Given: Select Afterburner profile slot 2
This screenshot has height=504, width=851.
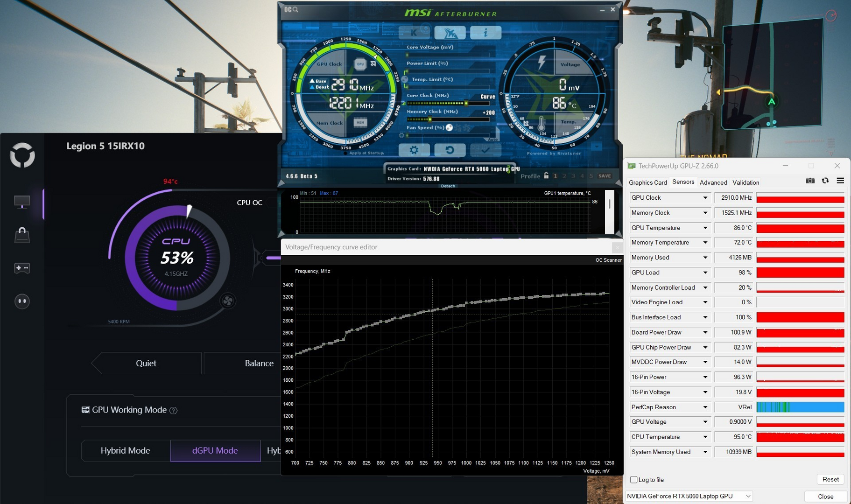Looking at the screenshot, I should [x=564, y=176].
